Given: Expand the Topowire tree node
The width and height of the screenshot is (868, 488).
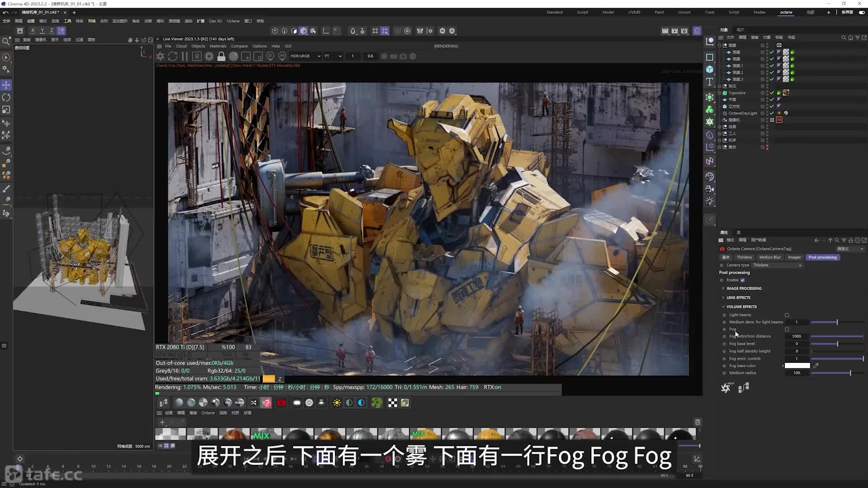Looking at the screenshot, I should point(719,93).
